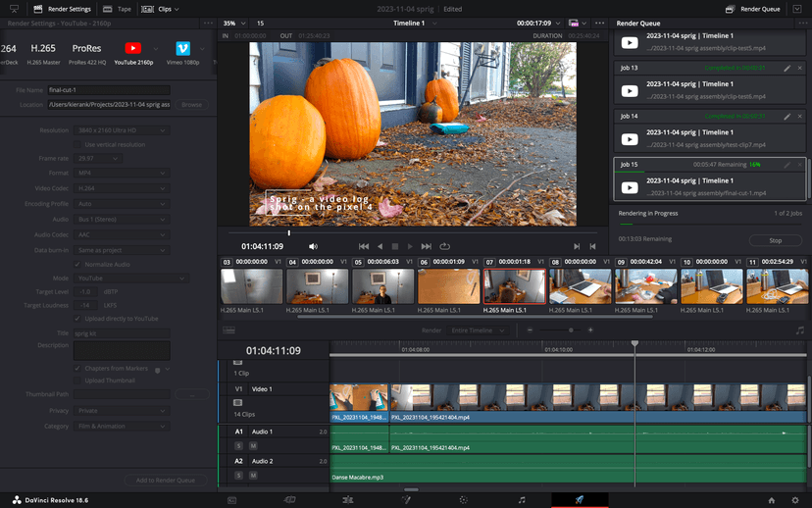
Task: Select the YouTube 2160p render preset
Action: 132,48
